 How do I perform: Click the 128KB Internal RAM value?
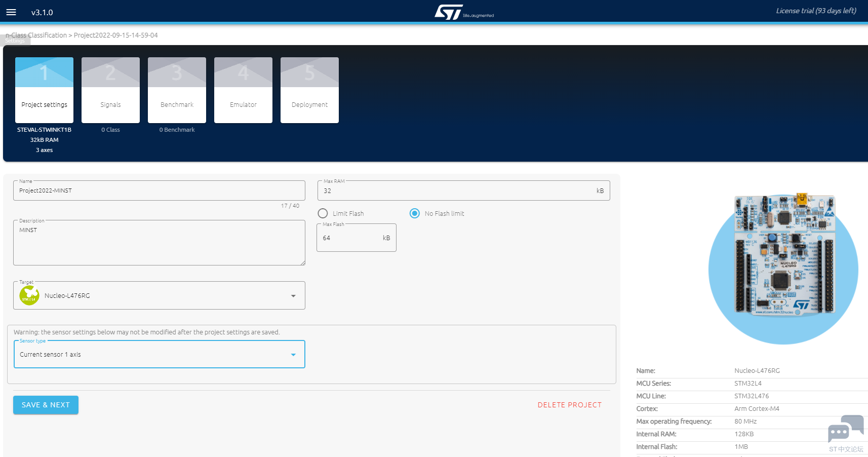[x=744, y=434]
